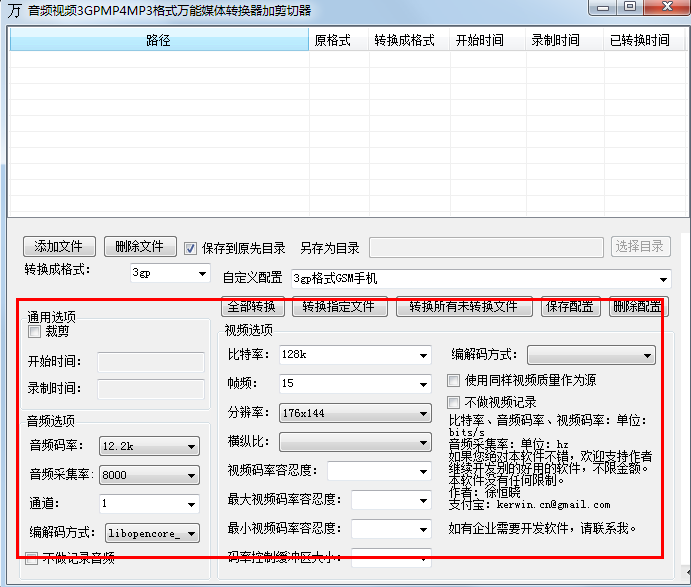Click the app icon in the title bar
This screenshot has height=587, width=691.
pos(14,10)
